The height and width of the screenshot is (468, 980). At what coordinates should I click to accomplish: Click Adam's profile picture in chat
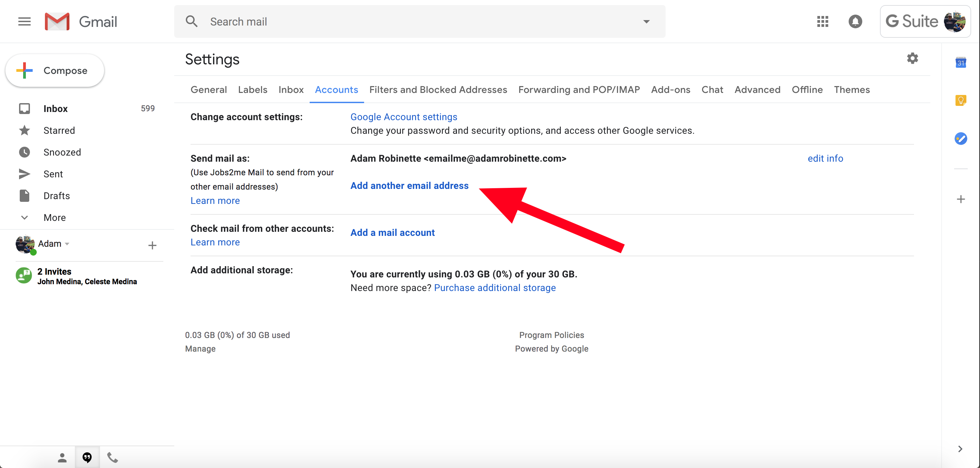point(24,244)
